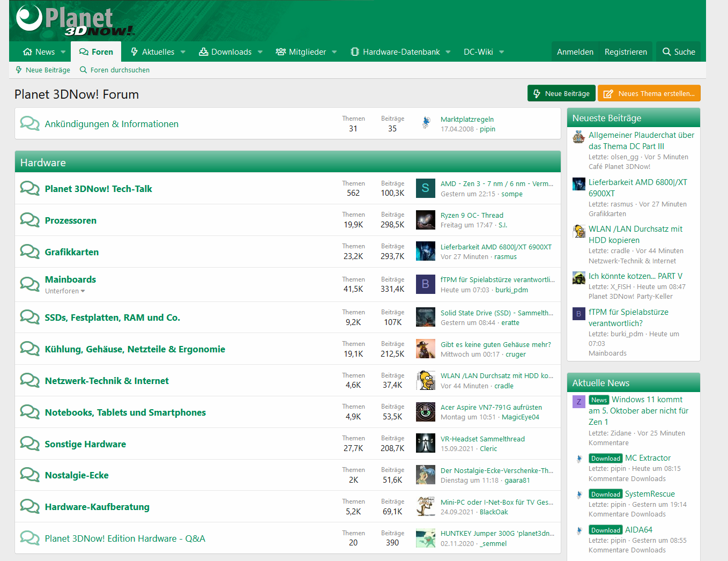
Task: Click the Registrieren link
Action: tap(626, 52)
